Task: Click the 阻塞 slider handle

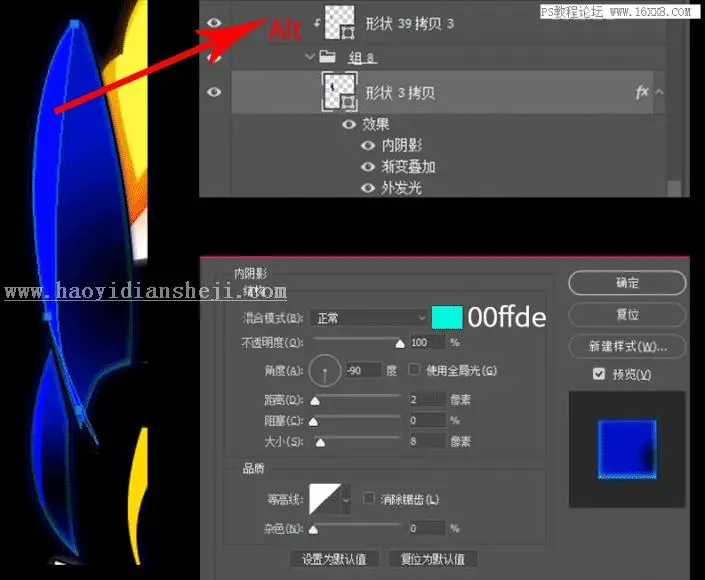Action: coord(314,422)
